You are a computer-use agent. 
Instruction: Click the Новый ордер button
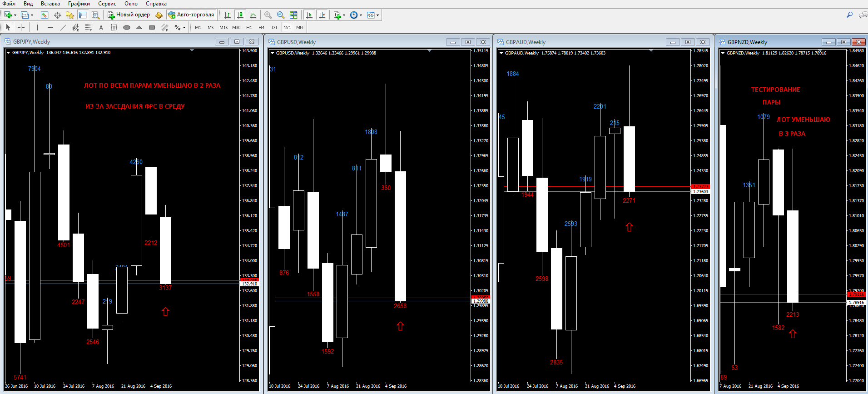point(129,15)
